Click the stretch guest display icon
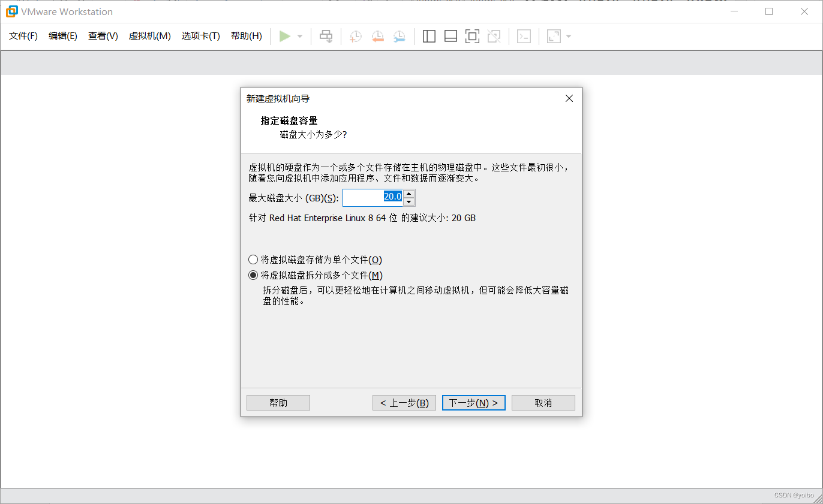The height and width of the screenshot is (504, 823). (554, 37)
